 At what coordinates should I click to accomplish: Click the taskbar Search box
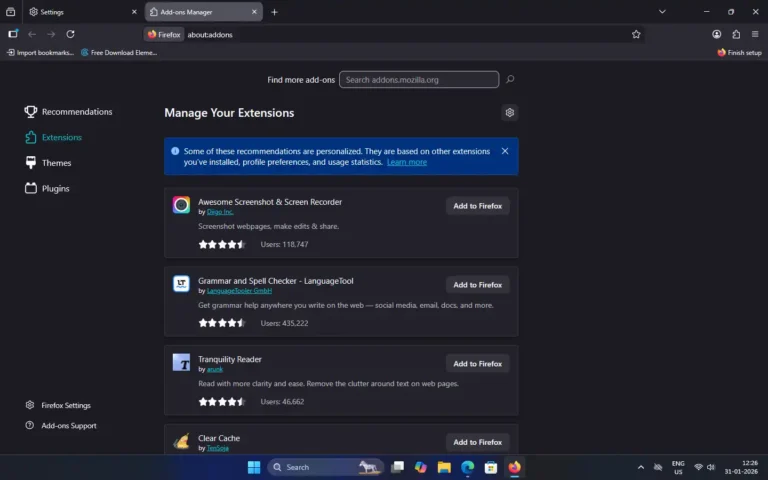(325, 467)
